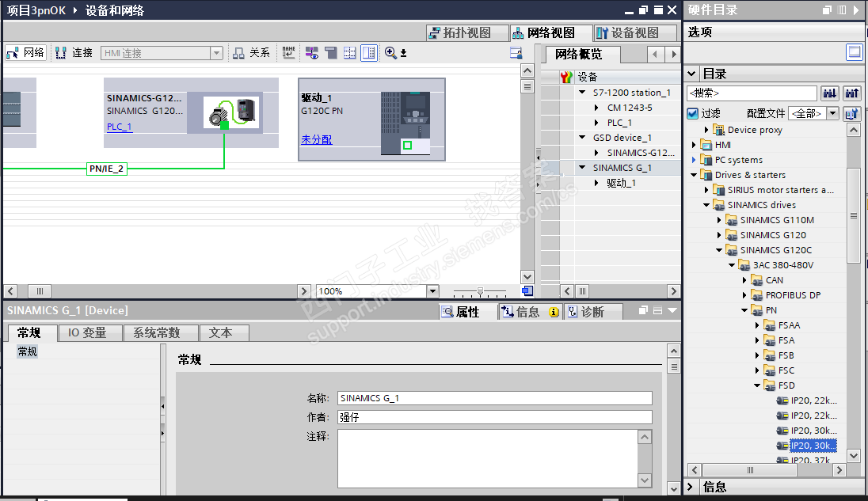This screenshot has height=501, width=868.
Task: Switch to Network view tab
Action: (550, 32)
